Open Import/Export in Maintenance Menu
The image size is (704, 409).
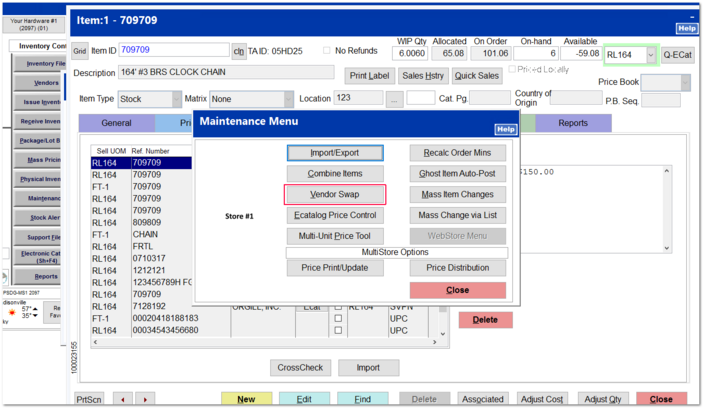(335, 153)
